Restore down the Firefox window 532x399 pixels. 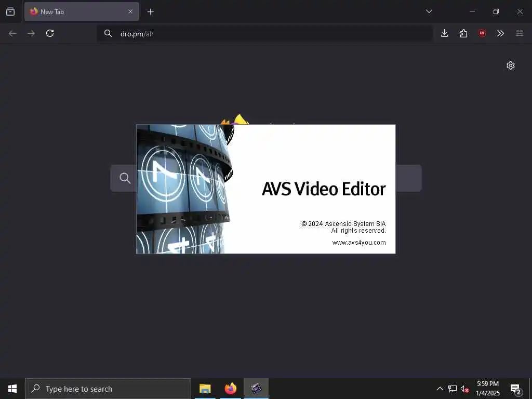pos(496,11)
